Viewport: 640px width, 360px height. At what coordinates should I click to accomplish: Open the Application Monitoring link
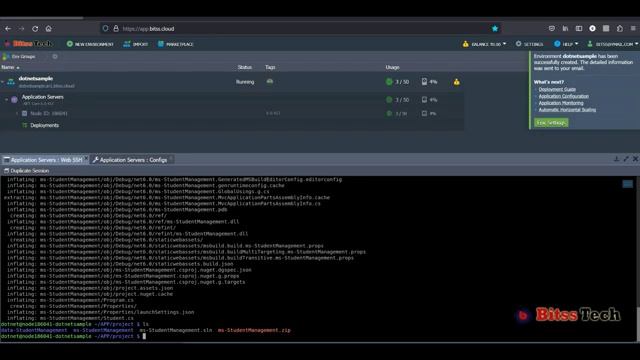(x=561, y=103)
